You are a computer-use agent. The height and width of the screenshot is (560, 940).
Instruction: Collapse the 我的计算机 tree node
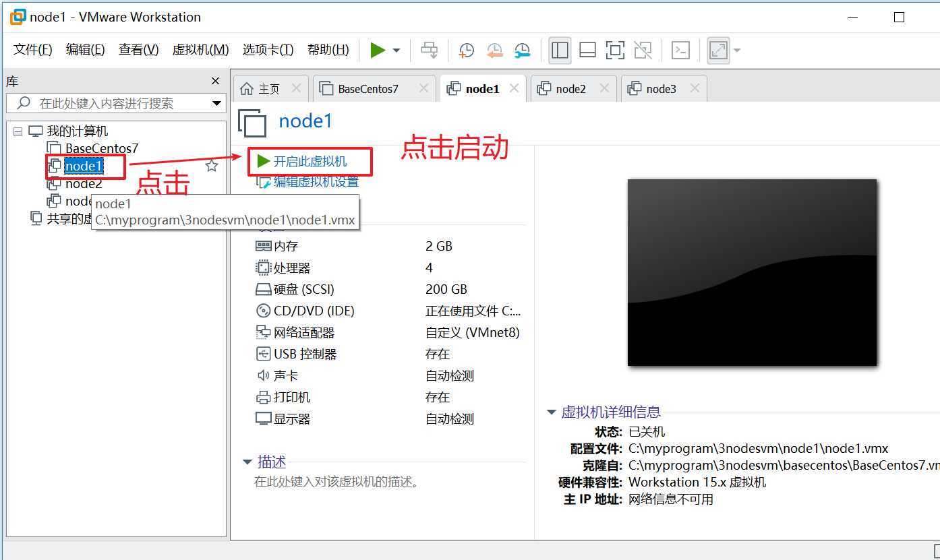(x=18, y=131)
